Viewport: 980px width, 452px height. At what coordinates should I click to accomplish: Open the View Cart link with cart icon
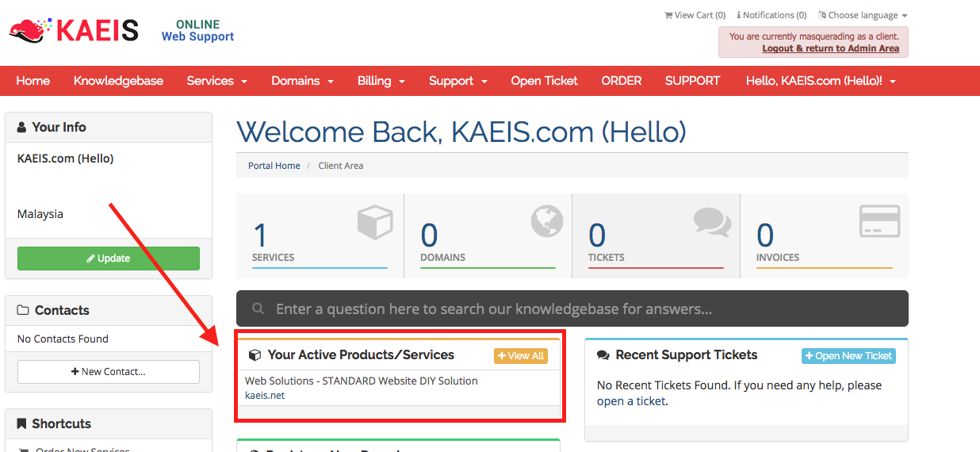pyautogui.click(x=695, y=15)
